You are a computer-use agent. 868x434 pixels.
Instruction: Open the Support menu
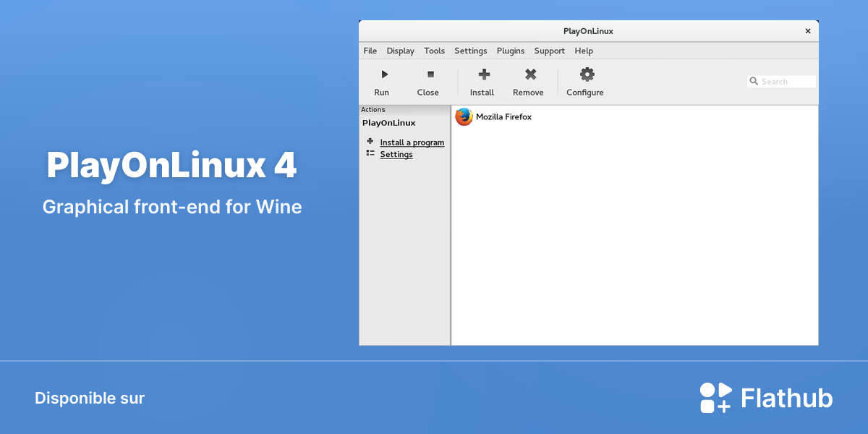click(550, 51)
